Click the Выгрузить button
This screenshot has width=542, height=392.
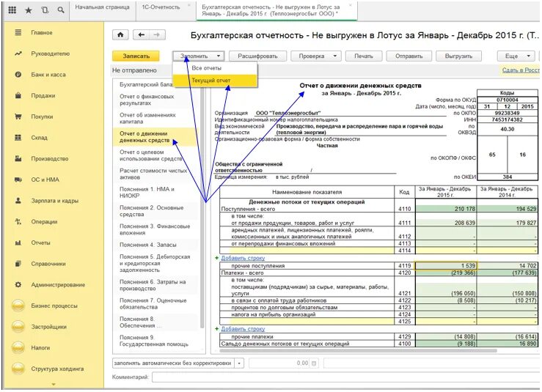458,56
